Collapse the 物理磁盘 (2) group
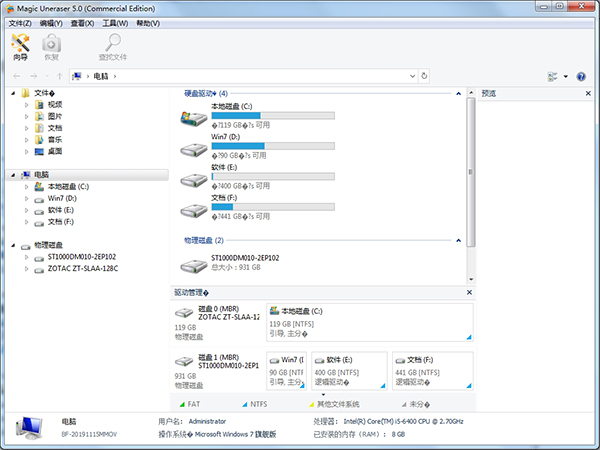600x450 pixels. (458, 240)
